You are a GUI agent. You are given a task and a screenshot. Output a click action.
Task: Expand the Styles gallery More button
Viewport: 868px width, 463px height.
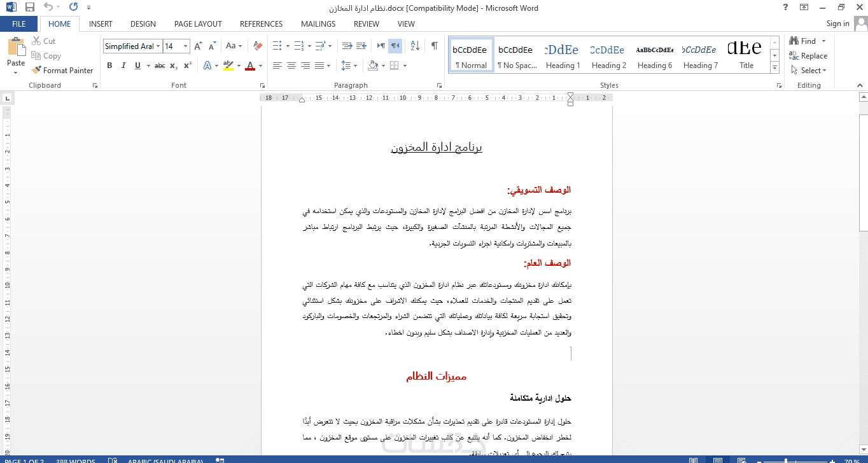pos(774,67)
